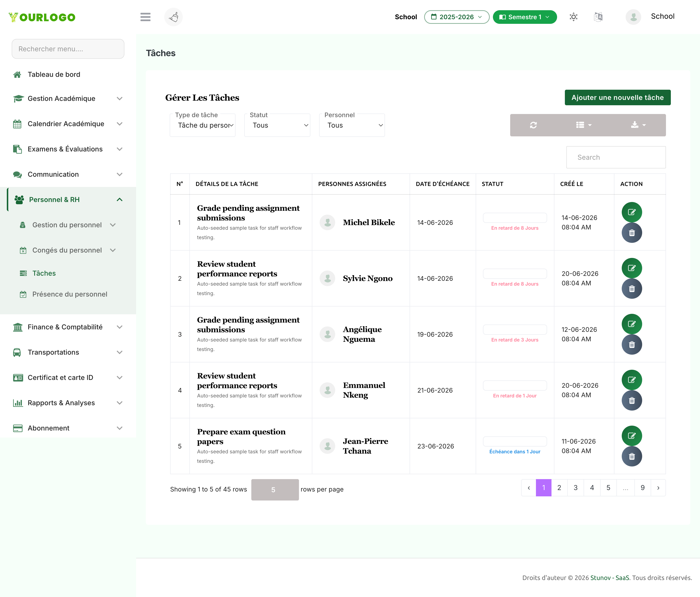Edit the task assigned to Angélique Nguema
The width and height of the screenshot is (700, 597).
click(631, 324)
